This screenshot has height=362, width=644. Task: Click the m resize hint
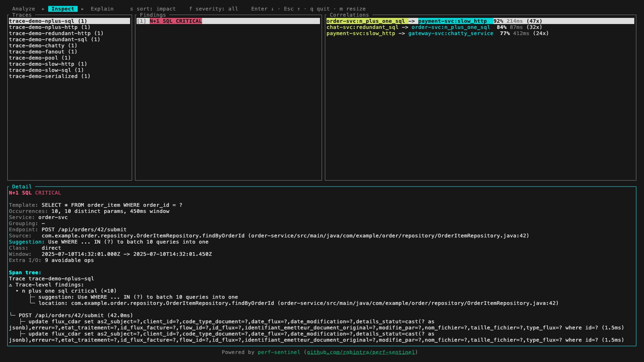pyautogui.click(x=353, y=9)
